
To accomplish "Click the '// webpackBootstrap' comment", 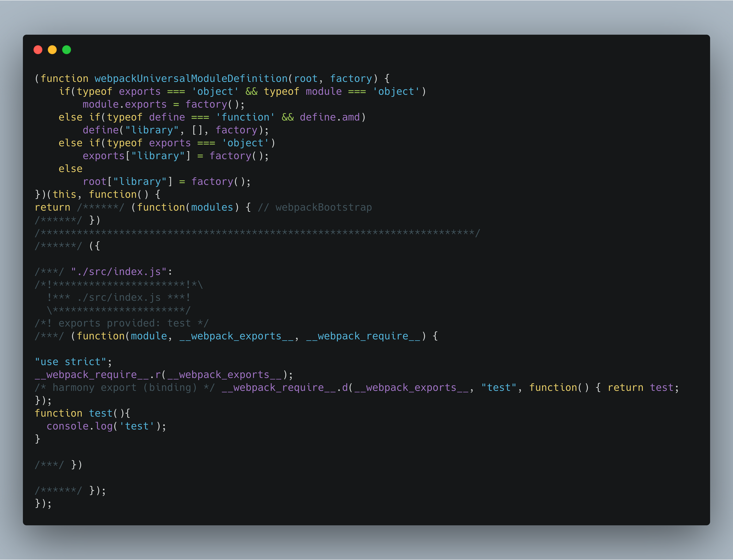I will (314, 207).
